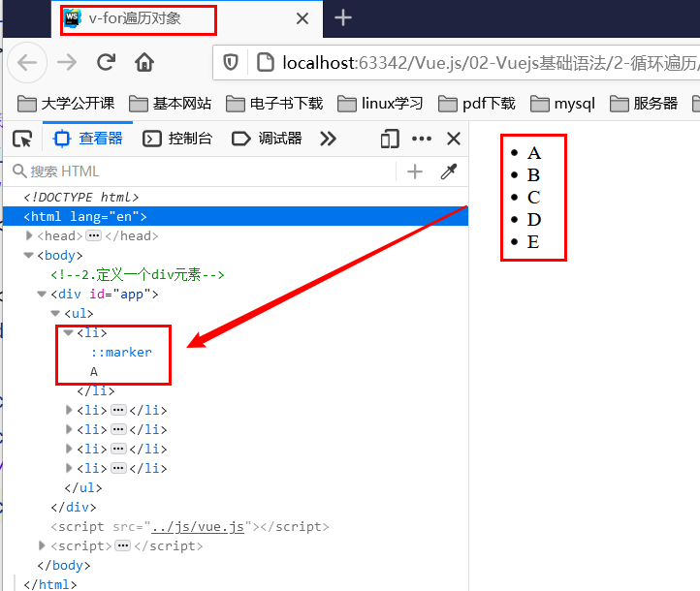Create a new node with plus button
The width and height of the screenshot is (700, 591).
coord(415,171)
